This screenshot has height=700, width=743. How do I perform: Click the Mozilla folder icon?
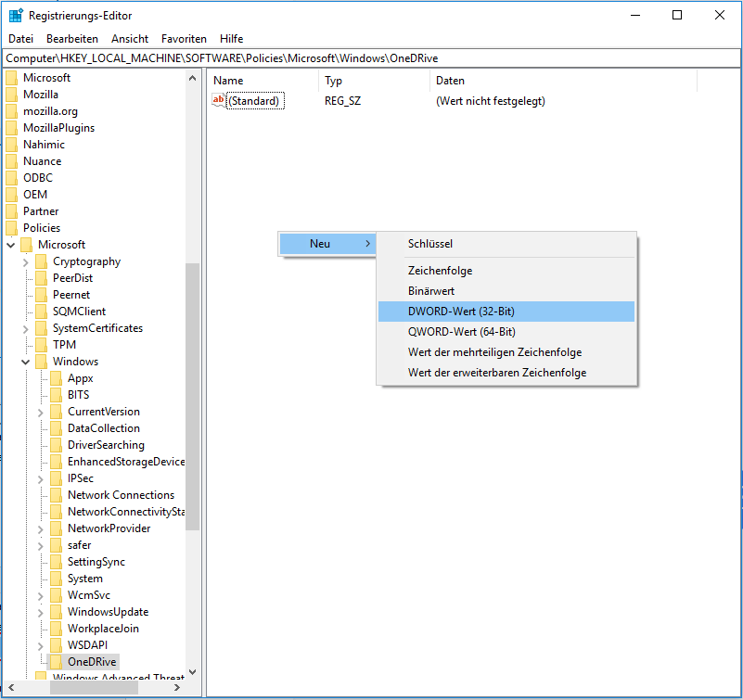[x=12, y=95]
